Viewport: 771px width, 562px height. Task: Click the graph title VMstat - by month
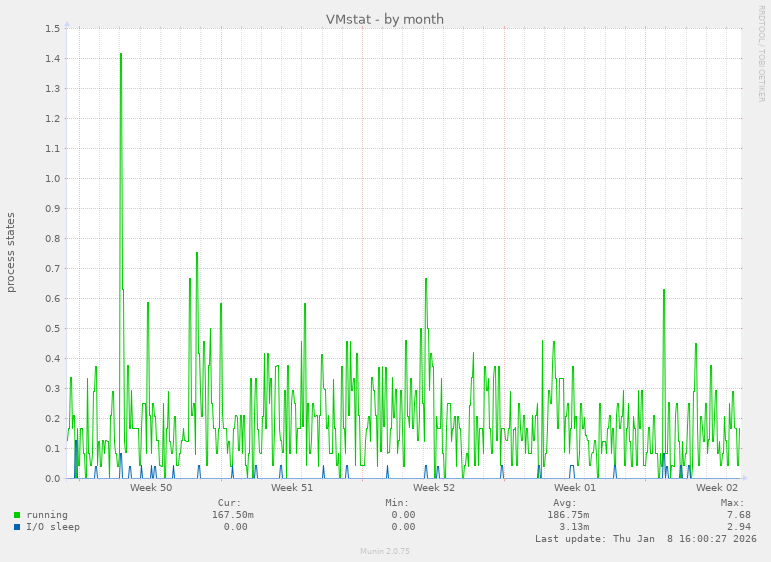click(385, 19)
